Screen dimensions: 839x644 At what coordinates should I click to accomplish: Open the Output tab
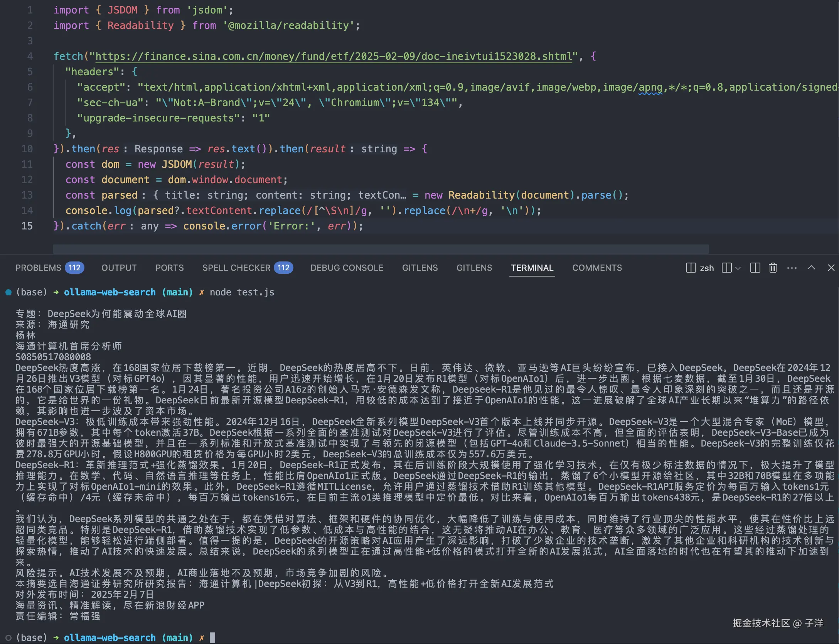click(119, 268)
